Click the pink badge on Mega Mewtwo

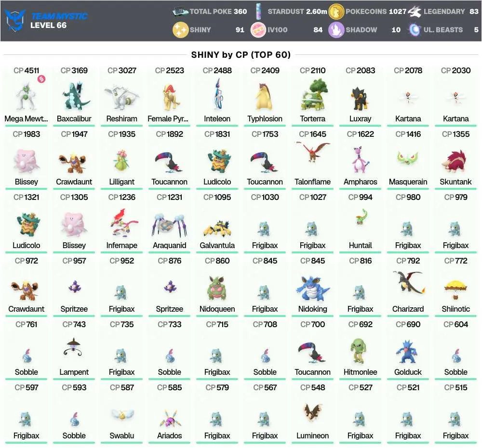pos(41,79)
